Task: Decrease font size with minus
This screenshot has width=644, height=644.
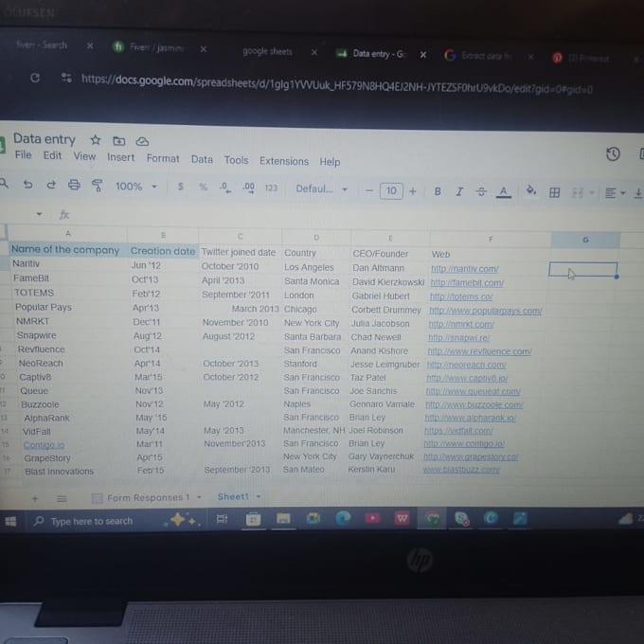Action: tap(368, 190)
